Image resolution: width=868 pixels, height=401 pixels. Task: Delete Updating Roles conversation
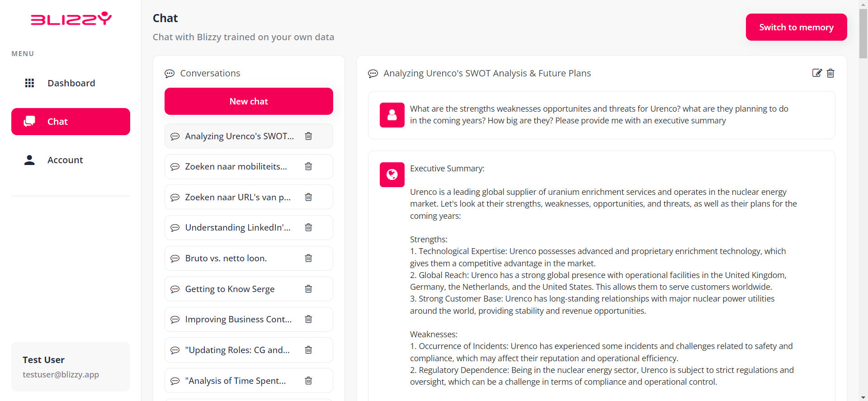[308, 350]
